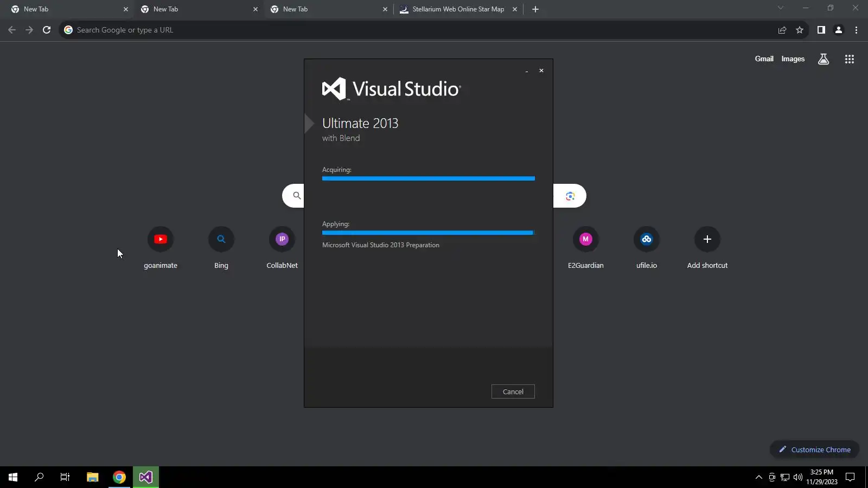
Task: Click the Acquiring progress bar
Action: tap(429, 178)
